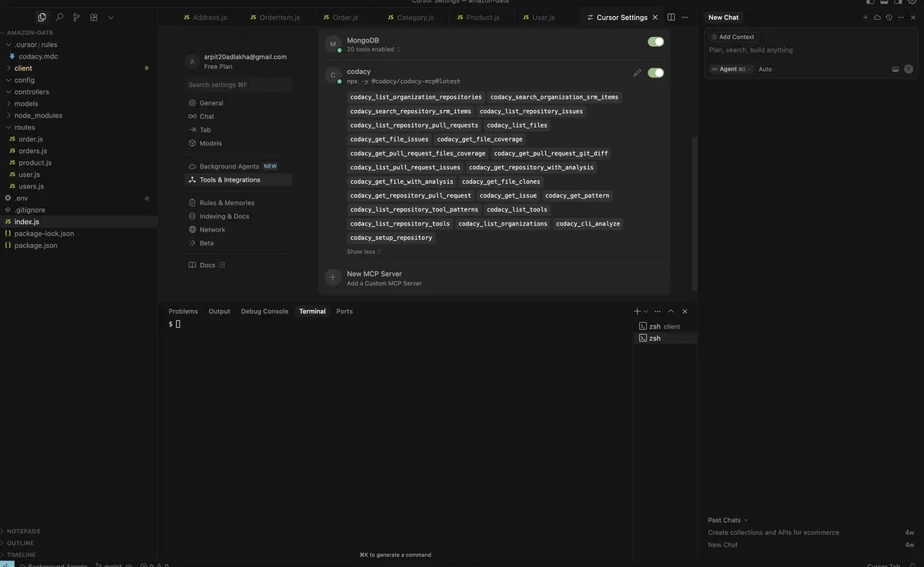Edit the codacy MCP server pencil icon
Screen dimensions: 924x567
pos(637,73)
